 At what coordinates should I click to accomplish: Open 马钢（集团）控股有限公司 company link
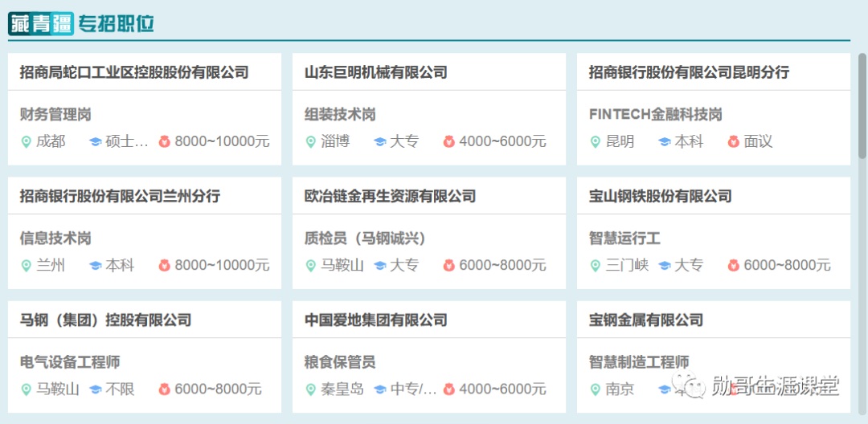[x=106, y=320]
